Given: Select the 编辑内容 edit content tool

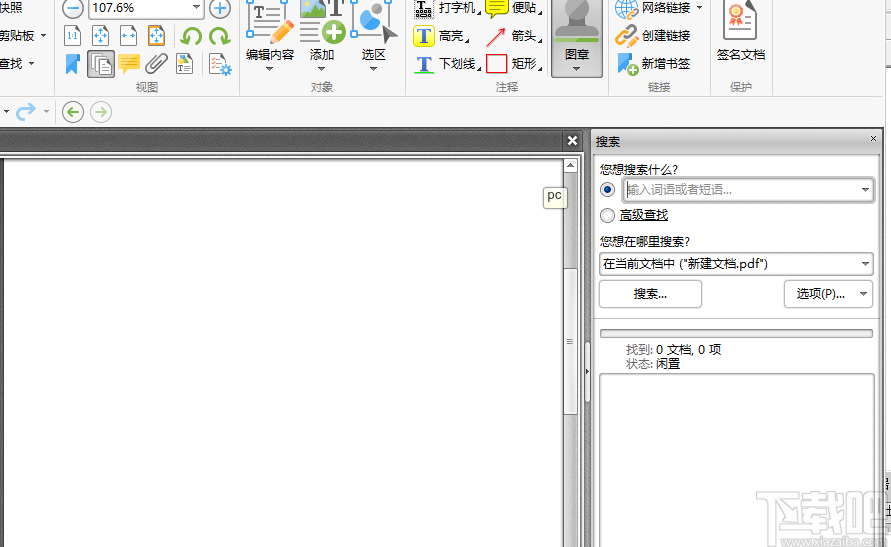Looking at the screenshot, I should [270, 31].
